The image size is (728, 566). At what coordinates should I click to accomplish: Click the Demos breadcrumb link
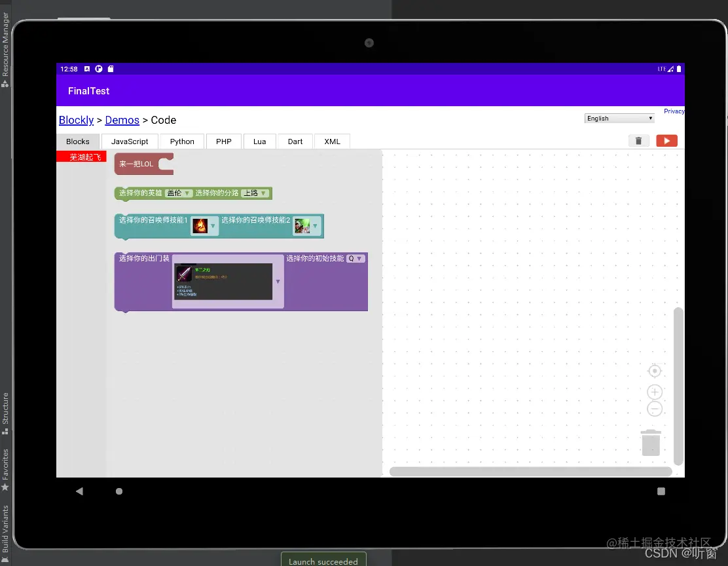tap(122, 120)
